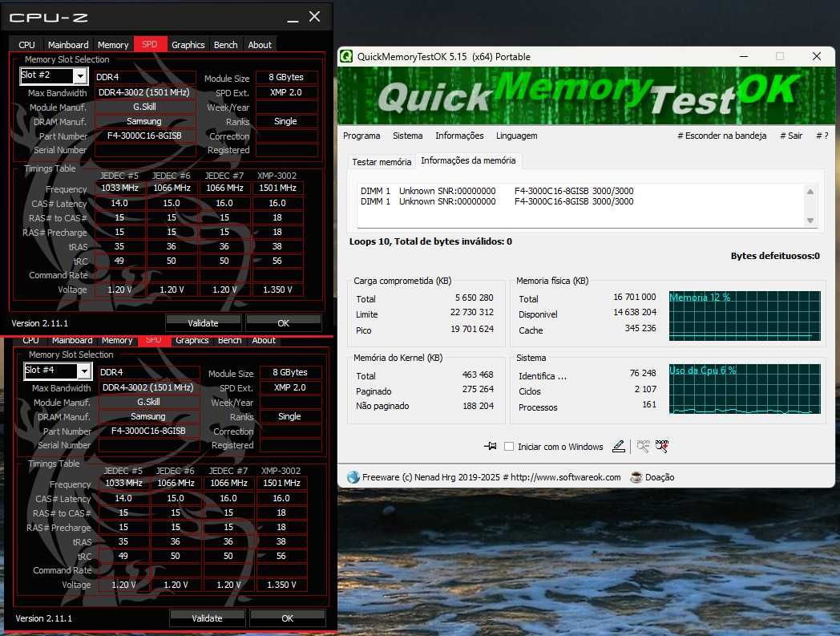This screenshot has height=636, width=840.
Task: Select the first DIMM 1 row in the memory list
Action: pyautogui.click(x=497, y=191)
